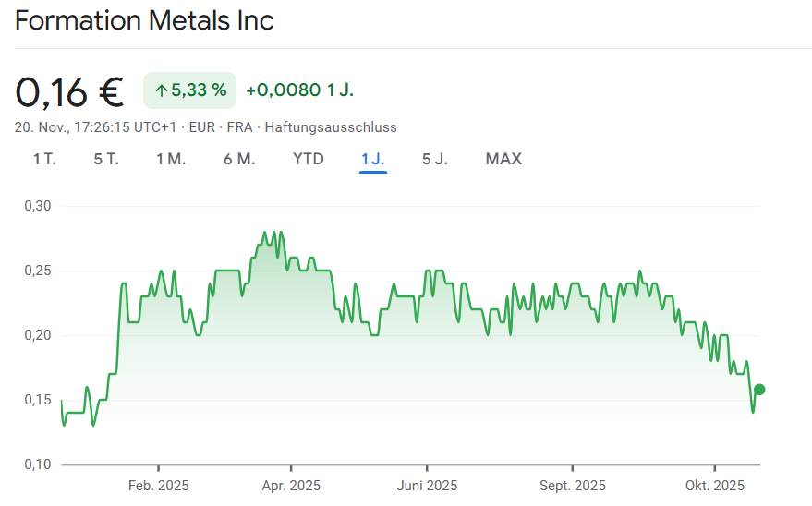Image resolution: width=812 pixels, height=506 pixels.
Task: Click the Juni 2025 axis label
Action: [x=427, y=486]
